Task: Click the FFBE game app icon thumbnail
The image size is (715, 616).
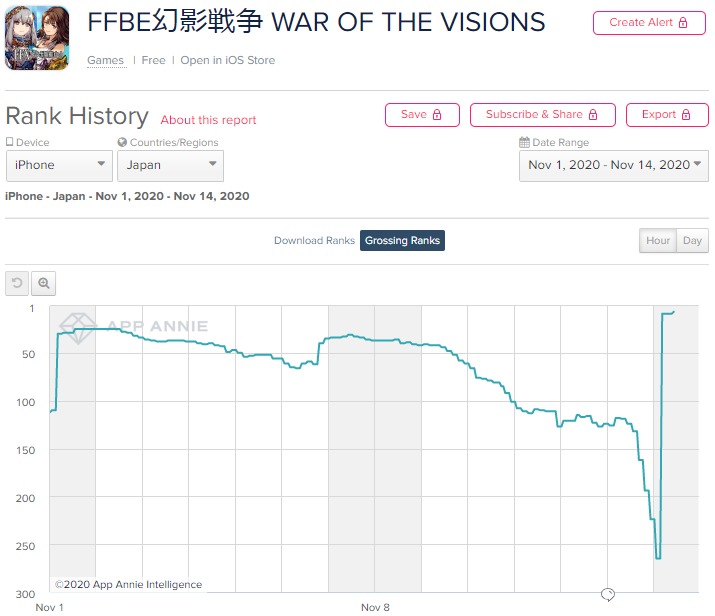Action: point(37,38)
